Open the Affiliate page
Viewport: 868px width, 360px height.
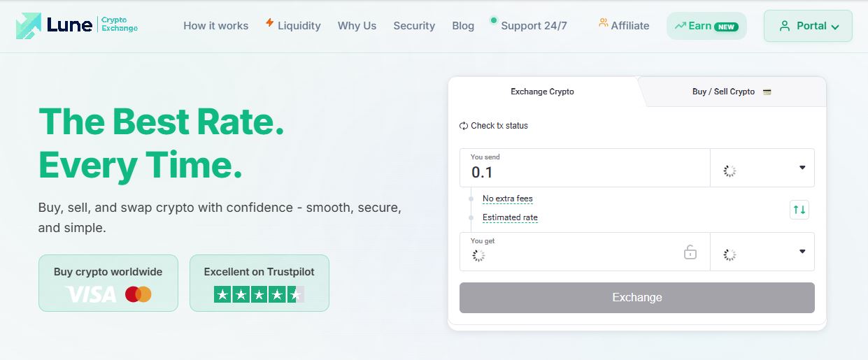pyautogui.click(x=629, y=25)
